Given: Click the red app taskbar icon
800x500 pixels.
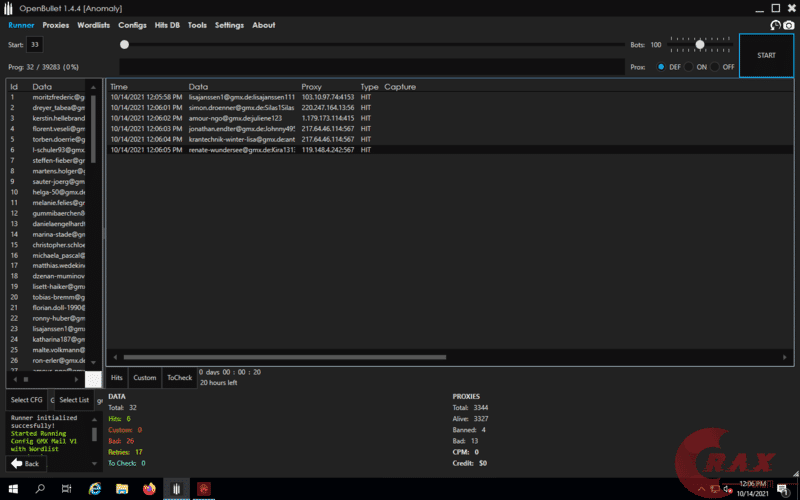Looking at the screenshot, I should coord(204,489).
